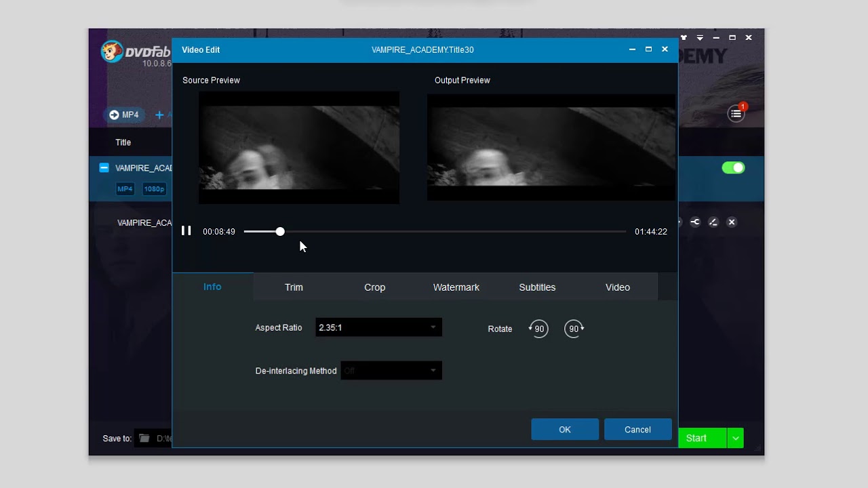
Task: Minimize the Video Edit dialog
Action: [632, 49]
